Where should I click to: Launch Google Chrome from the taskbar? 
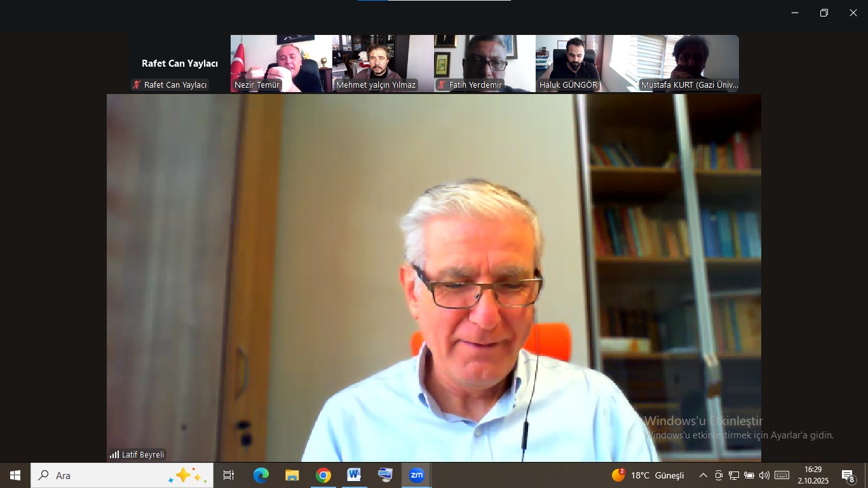click(x=323, y=475)
